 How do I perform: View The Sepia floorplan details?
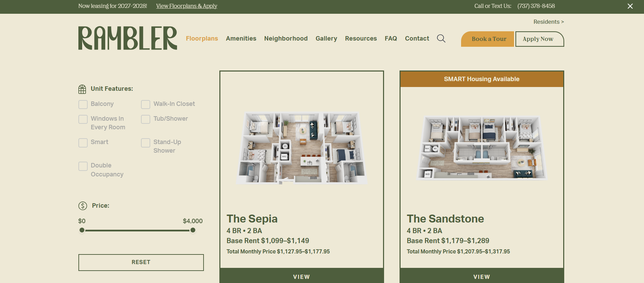pos(302,276)
